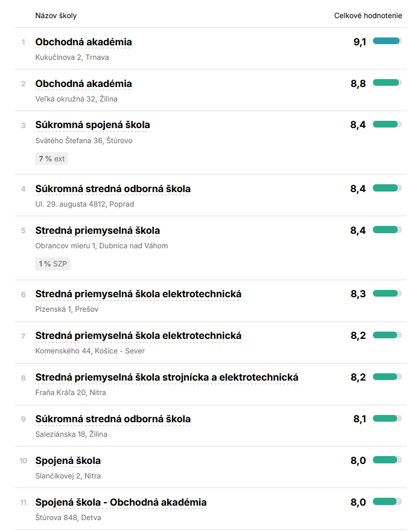Open the Súkromná spojená škola Štúrovo entry

91,126
